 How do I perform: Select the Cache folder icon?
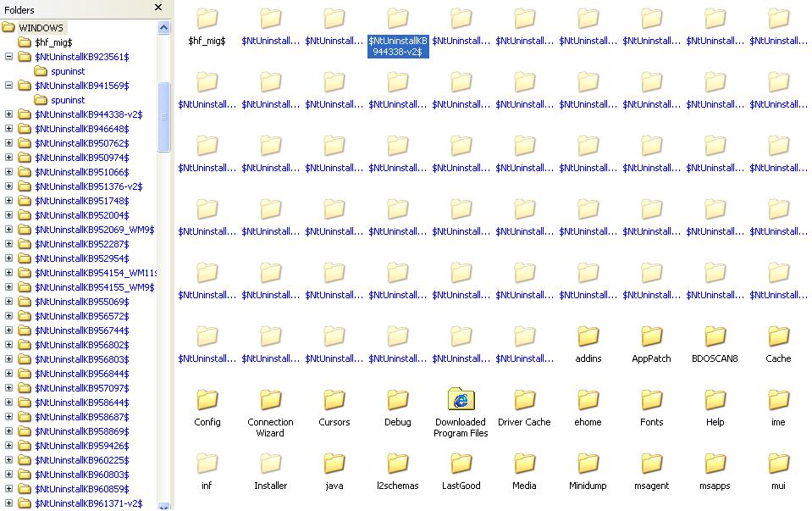pos(778,336)
